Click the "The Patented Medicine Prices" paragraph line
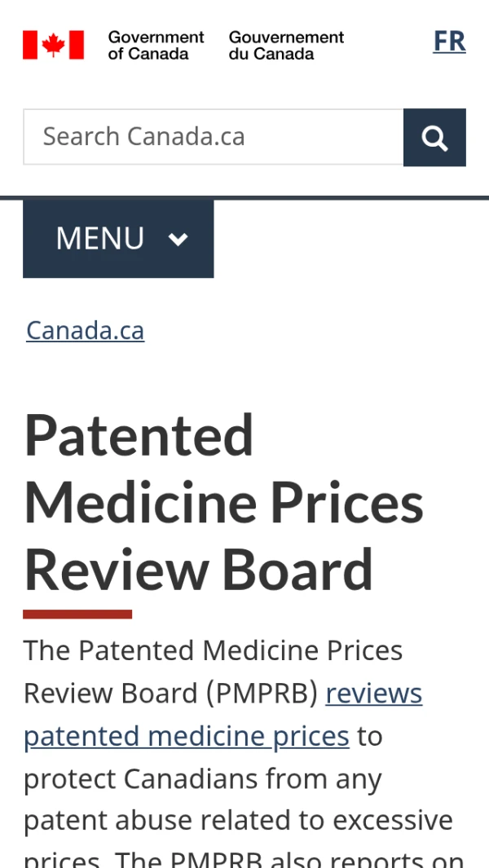The width and height of the screenshot is (489, 868). (214, 650)
